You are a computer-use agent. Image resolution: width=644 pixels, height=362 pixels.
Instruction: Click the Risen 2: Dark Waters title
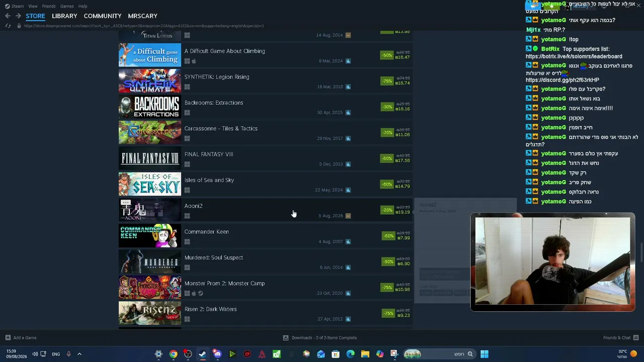pos(210,309)
